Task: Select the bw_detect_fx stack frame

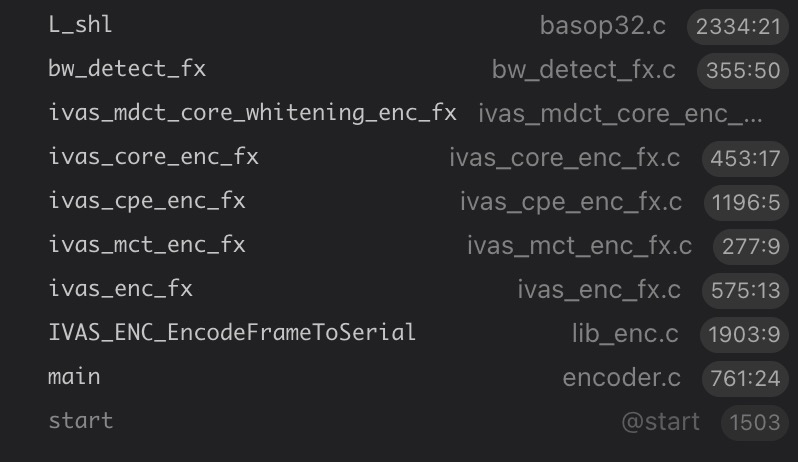Action: coord(127,69)
